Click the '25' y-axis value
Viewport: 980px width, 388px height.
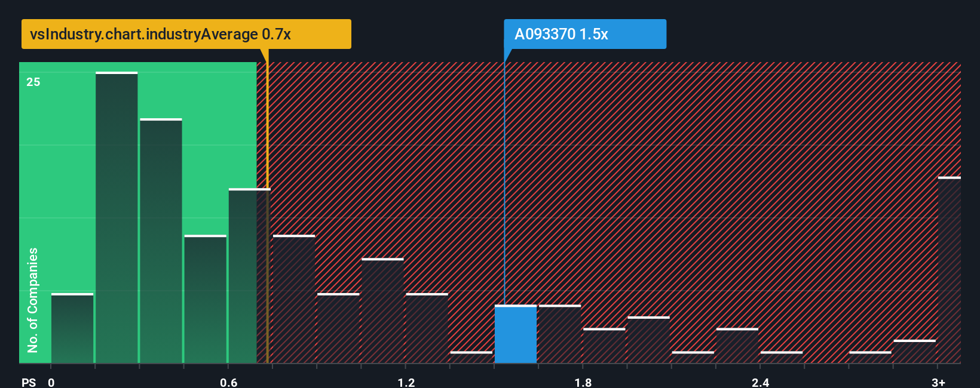coord(33,82)
